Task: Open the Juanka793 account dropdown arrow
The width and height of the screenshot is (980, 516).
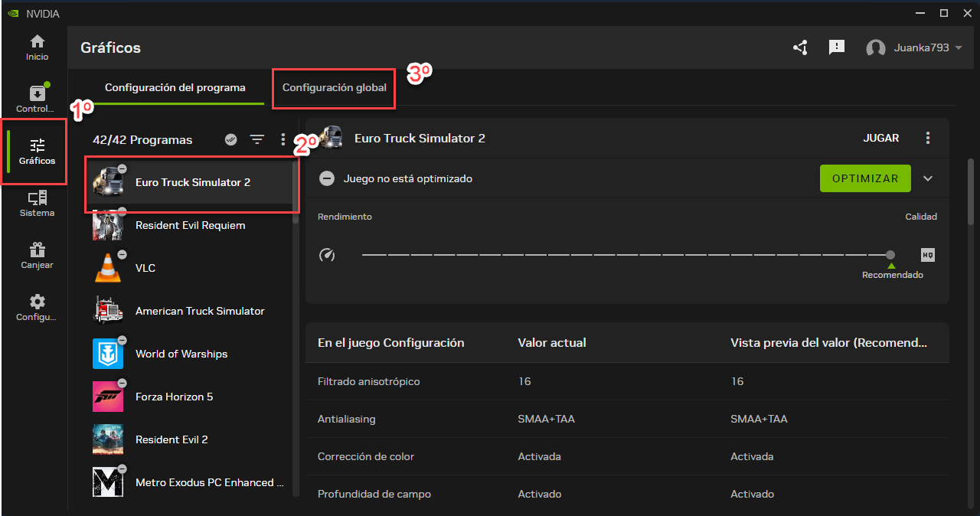Action: (959, 48)
